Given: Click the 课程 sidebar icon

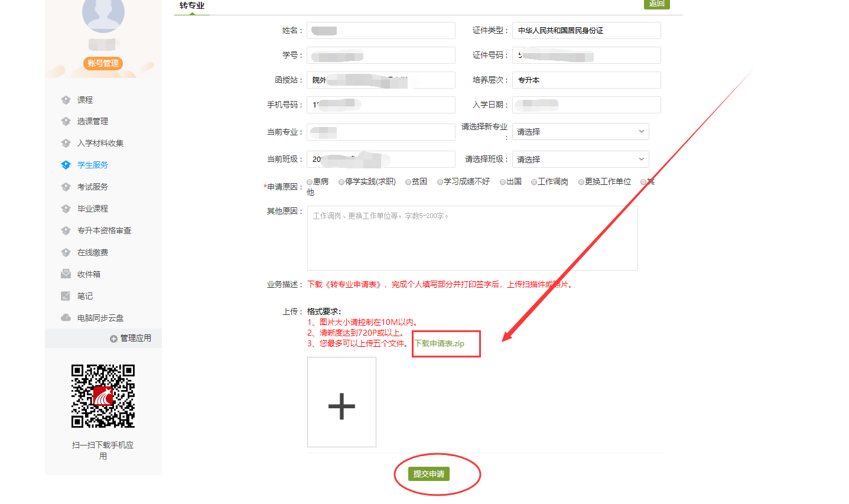Looking at the screenshot, I should 66,100.
